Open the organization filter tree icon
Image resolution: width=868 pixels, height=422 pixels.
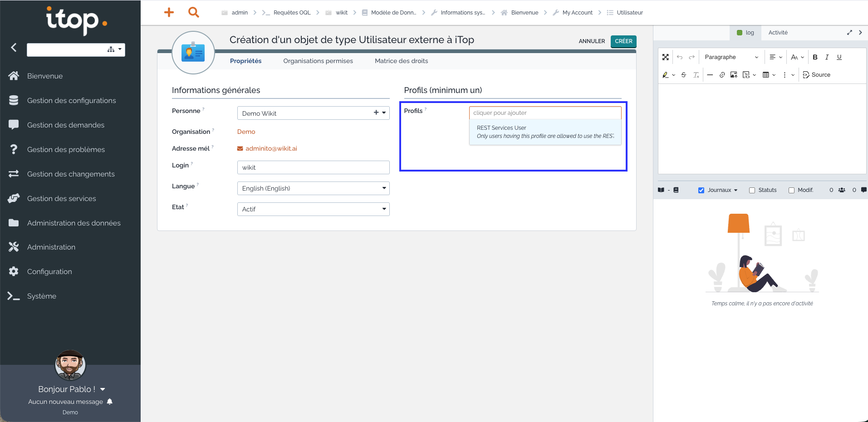[x=111, y=49]
